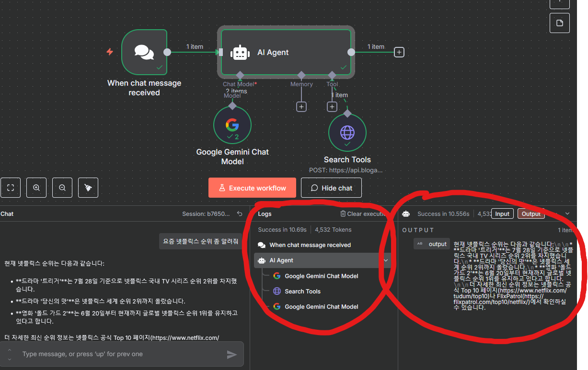Send the chat message with arrow icon
This screenshot has height=370, width=588.
click(232, 354)
